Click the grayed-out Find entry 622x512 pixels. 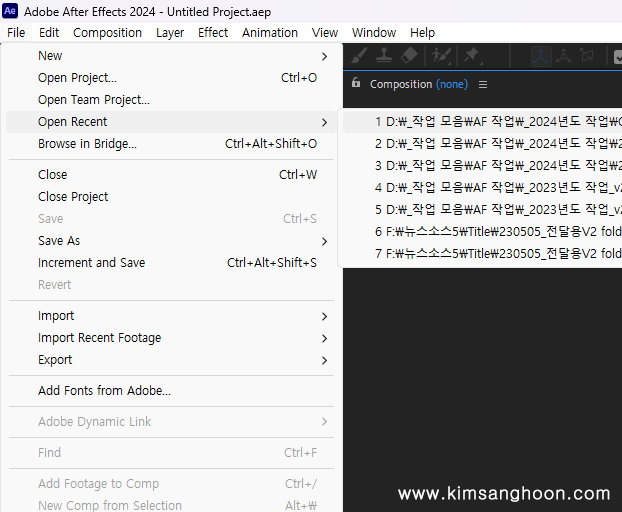tap(171, 453)
